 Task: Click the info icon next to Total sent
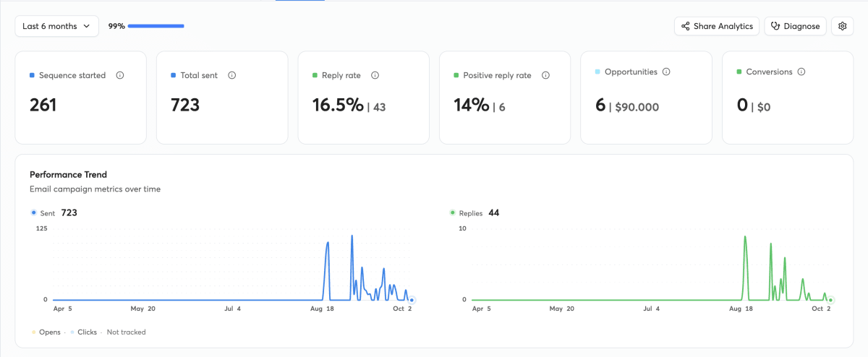tap(232, 75)
